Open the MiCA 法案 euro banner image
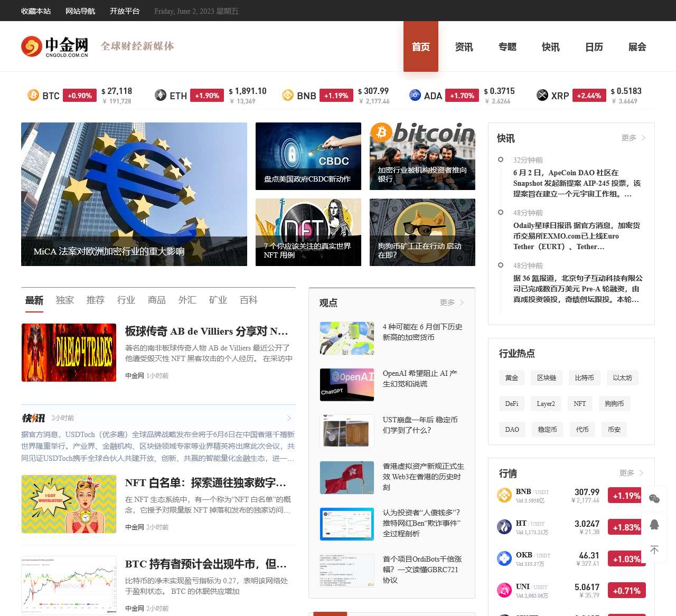The width and height of the screenshot is (676, 616). pyautogui.click(x=134, y=194)
